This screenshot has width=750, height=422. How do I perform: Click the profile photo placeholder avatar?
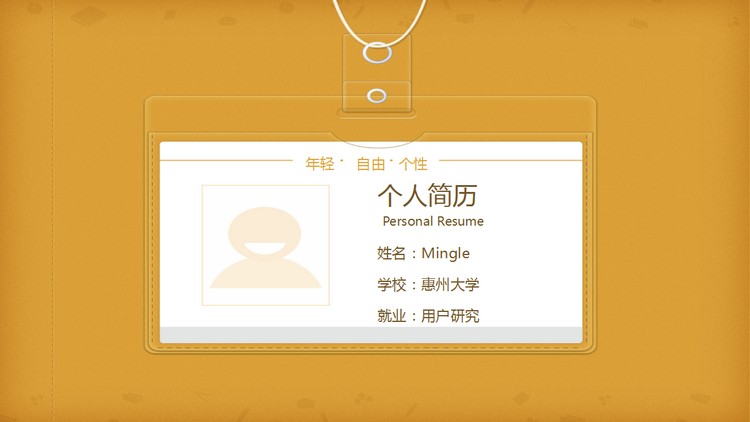point(265,245)
